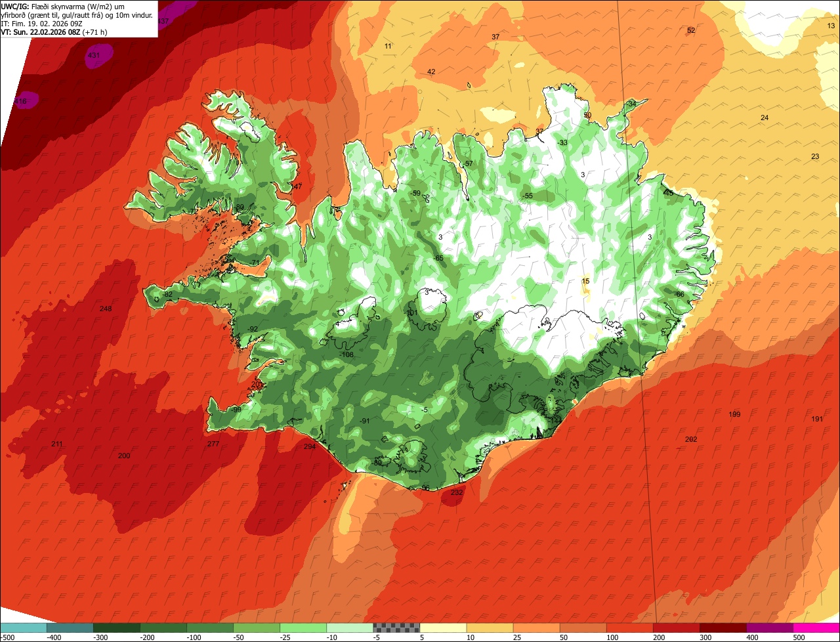This screenshot has width=840, height=642.
Task: Click the map value '-65' in central Iceland
Action: pyautogui.click(x=438, y=258)
